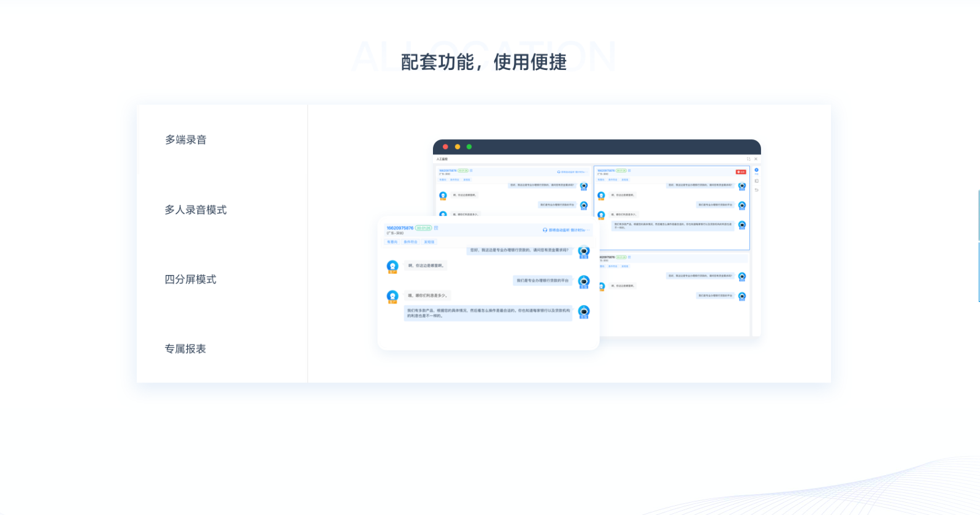Click the red hang-up button in monitor window
Viewport: 980px width, 515px height.
point(741,172)
